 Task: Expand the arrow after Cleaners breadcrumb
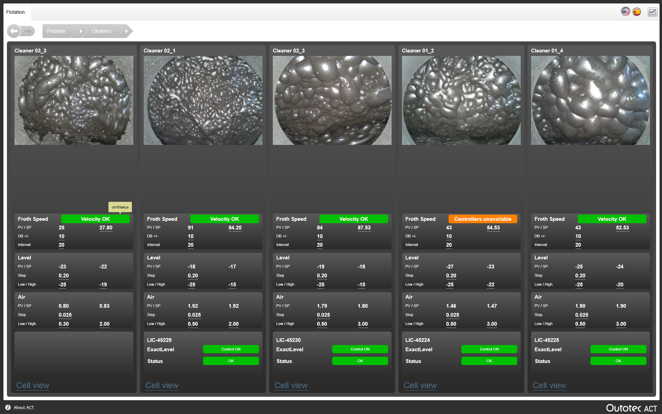(126, 31)
